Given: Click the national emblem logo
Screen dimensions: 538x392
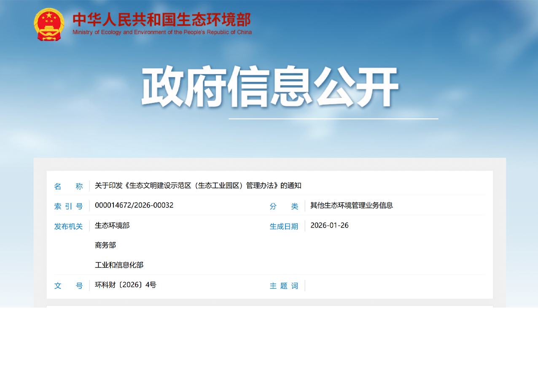Looking at the screenshot, I should [x=49, y=24].
